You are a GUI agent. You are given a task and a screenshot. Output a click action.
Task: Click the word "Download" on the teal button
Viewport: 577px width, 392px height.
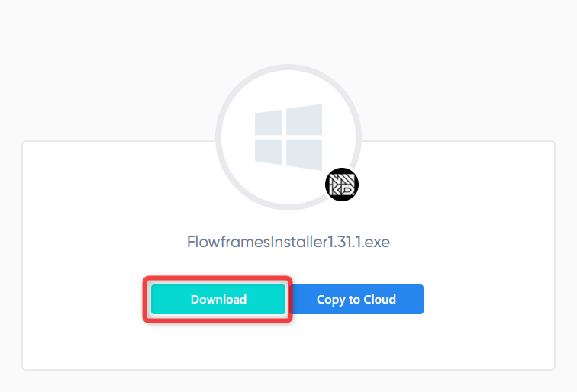pyautogui.click(x=218, y=299)
